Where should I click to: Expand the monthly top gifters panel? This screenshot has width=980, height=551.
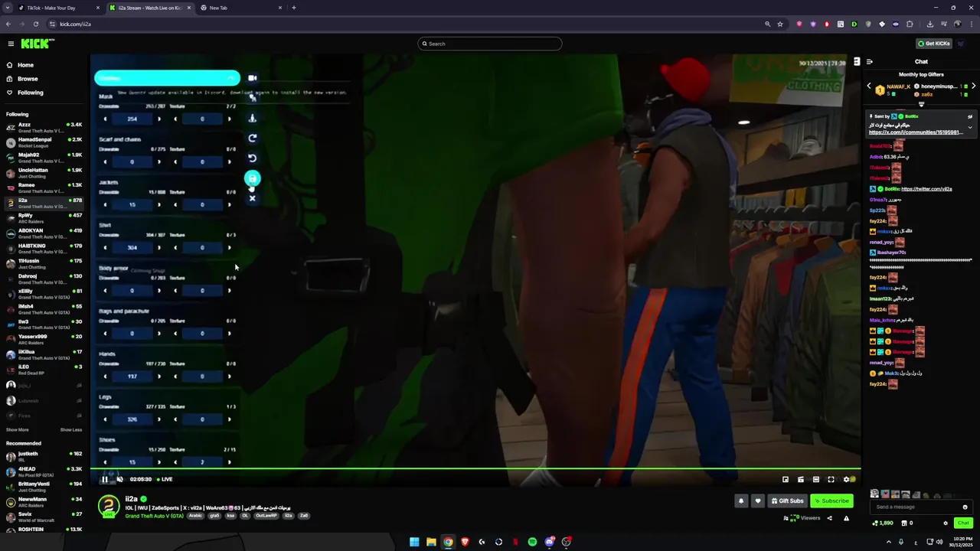point(921,103)
